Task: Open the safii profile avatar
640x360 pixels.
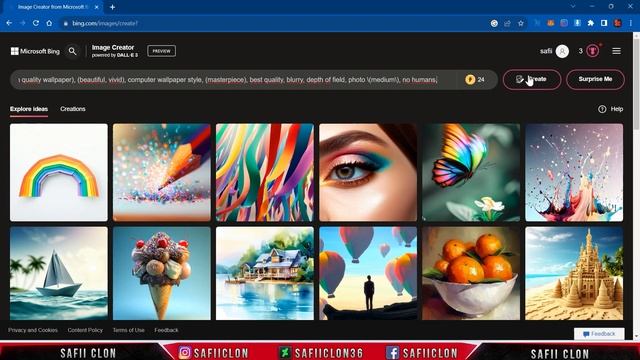Action: pyautogui.click(x=562, y=51)
